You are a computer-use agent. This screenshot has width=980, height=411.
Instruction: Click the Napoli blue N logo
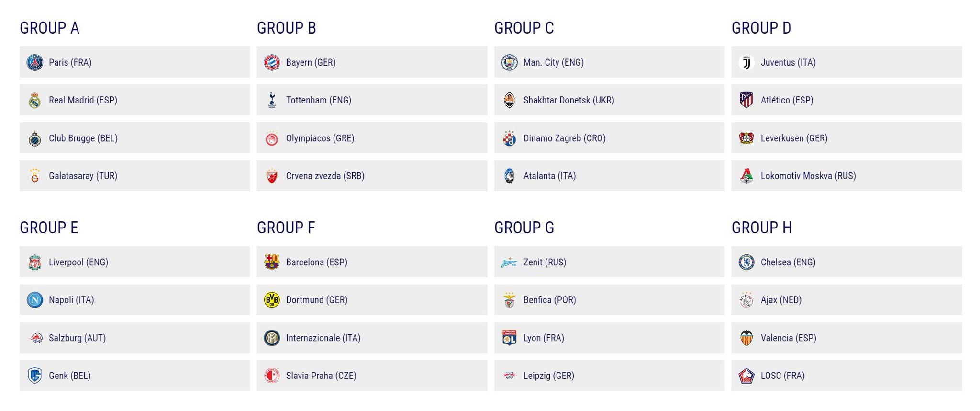click(34, 300)
